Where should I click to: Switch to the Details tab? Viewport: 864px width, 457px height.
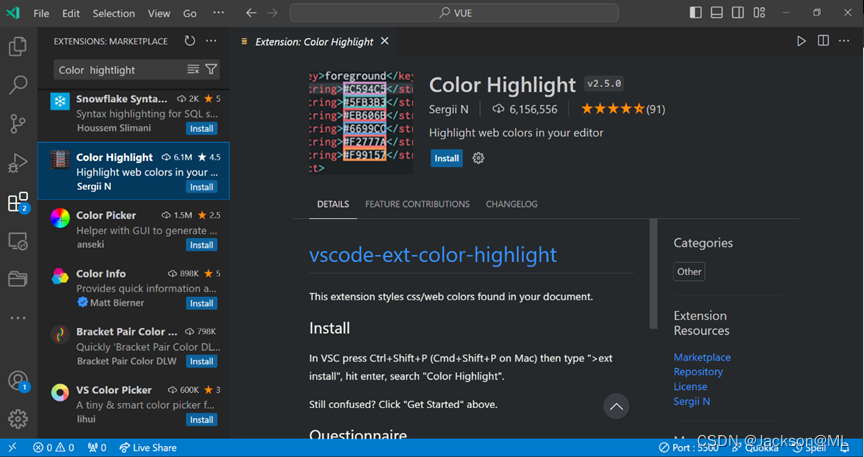coord(333,205)
